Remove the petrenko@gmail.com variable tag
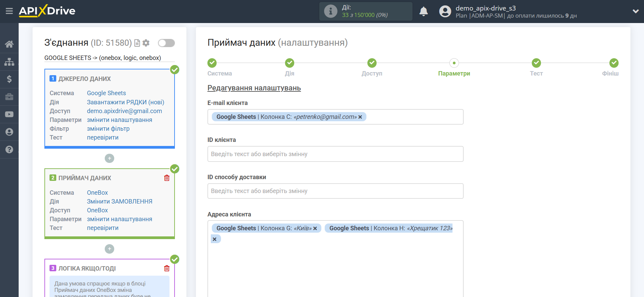 pos(360,117)
